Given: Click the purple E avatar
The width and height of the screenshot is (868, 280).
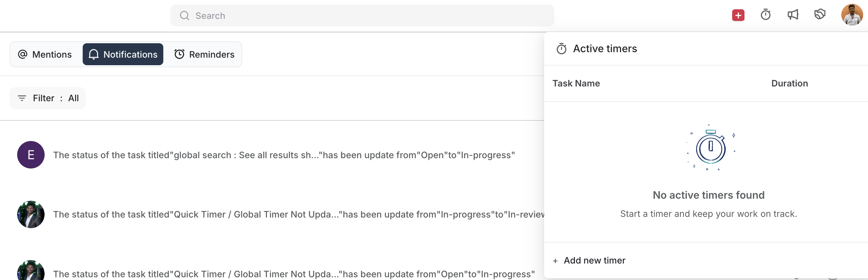Looking at the screenshot, I should coord(31,155).
